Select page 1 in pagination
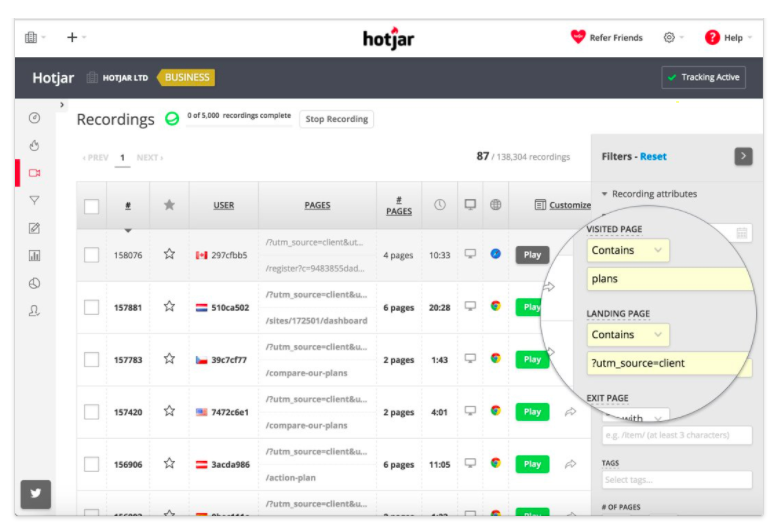The height and width of the screenshot is (532, 775). coord(122,158)
